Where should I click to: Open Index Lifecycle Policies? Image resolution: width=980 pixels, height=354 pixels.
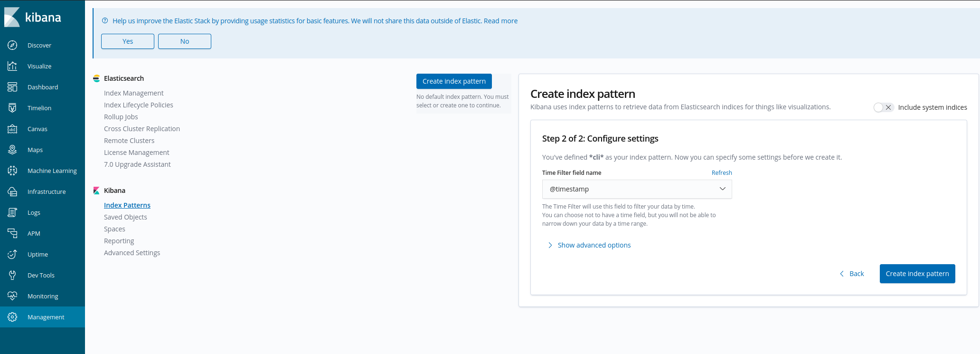(139, 105)
